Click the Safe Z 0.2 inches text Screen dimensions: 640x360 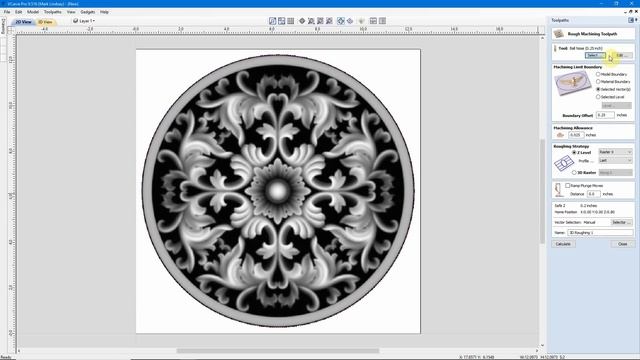576,206
